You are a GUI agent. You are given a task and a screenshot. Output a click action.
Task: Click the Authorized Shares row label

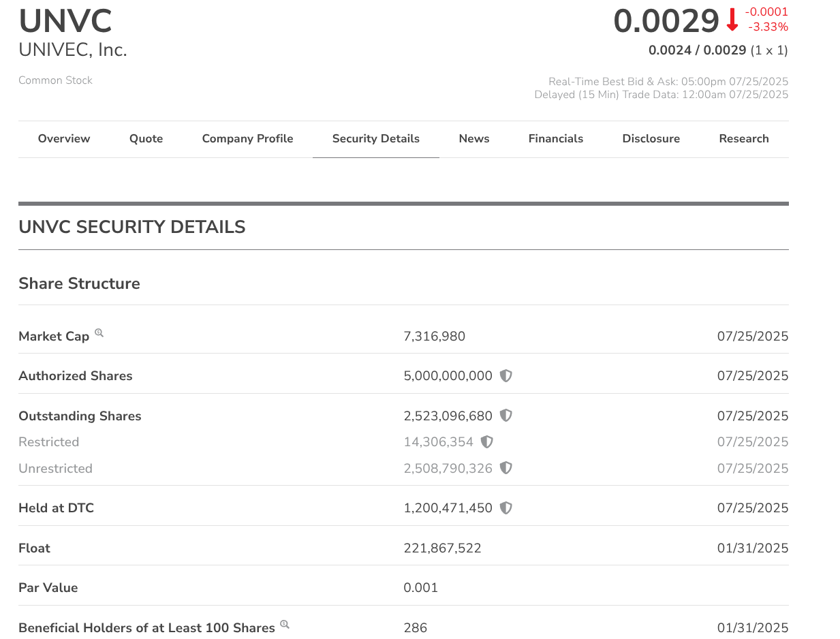coord(76,376)
